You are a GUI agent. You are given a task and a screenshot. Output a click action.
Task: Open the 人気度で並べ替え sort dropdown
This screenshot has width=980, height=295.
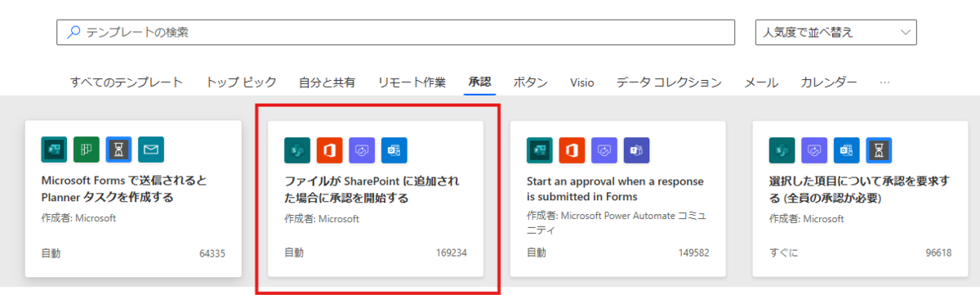837,32
